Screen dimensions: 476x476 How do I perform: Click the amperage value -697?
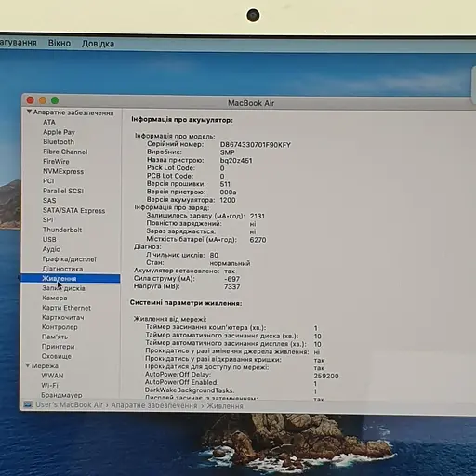pos(231,279)
